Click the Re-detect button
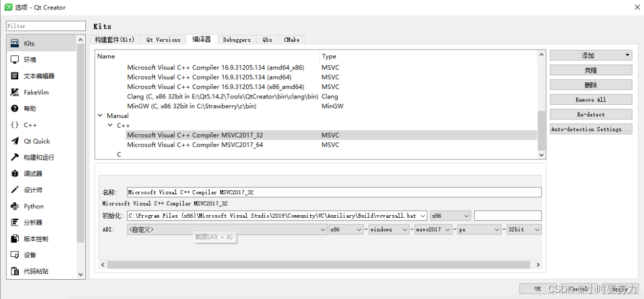Image resolution: width=644 pixels, height=299 pixels. [x=591, y=114]
